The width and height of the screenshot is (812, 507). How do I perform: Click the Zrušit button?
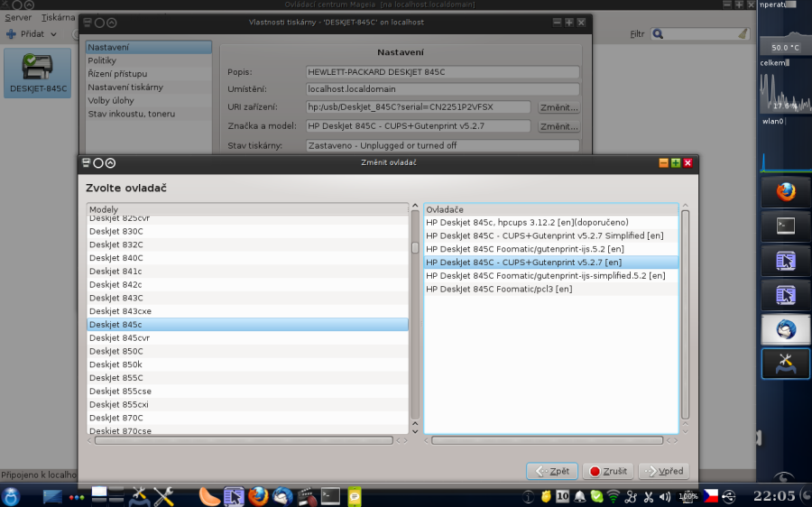(608, 471)
